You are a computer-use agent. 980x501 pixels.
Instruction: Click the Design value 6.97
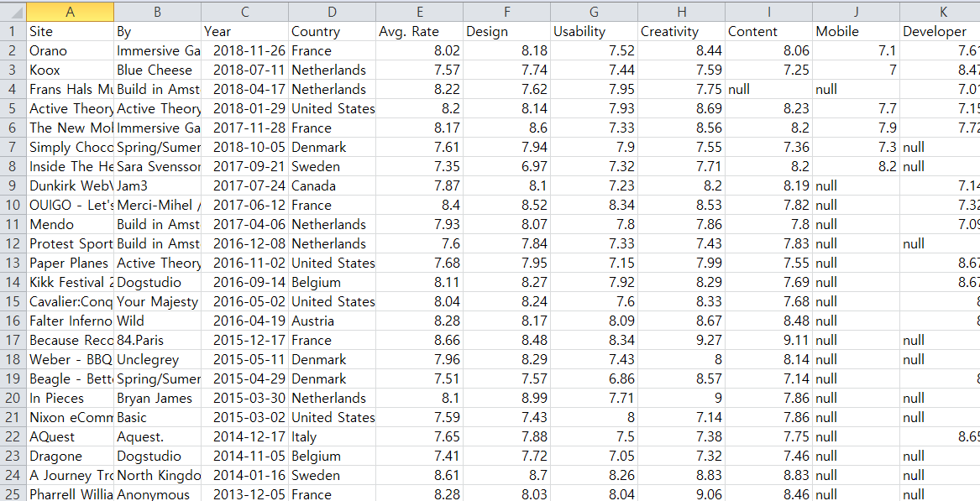[507, 166]
